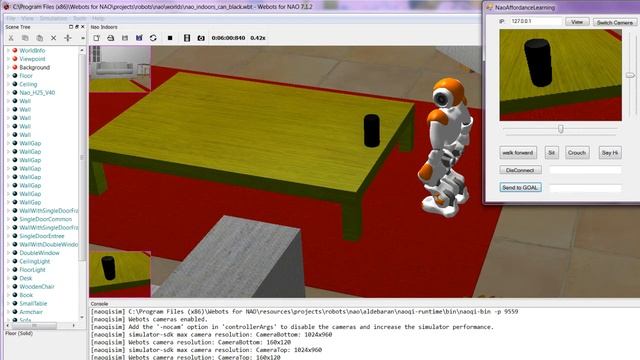Click the Paste icon in Scene Tree toolbar

tap(40, 38)
